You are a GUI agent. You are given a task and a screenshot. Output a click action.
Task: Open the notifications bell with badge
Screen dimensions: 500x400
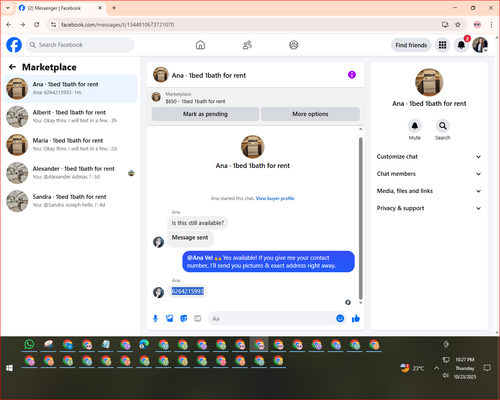(461, 45)
